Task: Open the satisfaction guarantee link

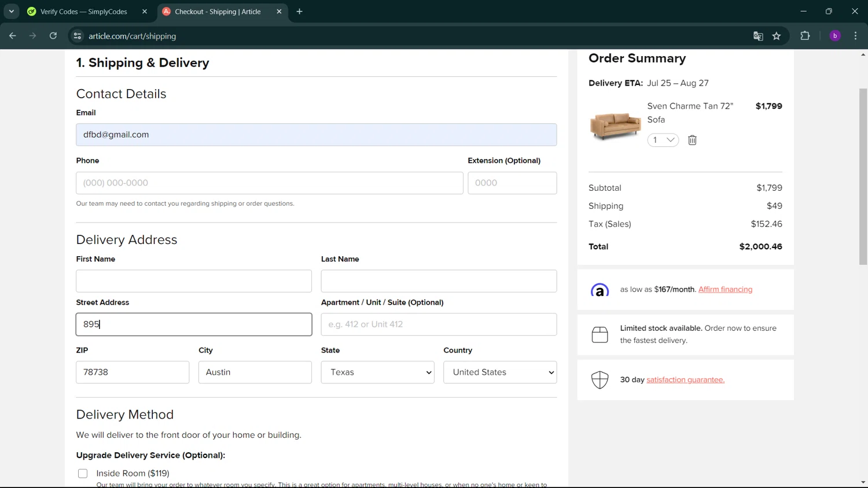Action: tap(685, 380)
